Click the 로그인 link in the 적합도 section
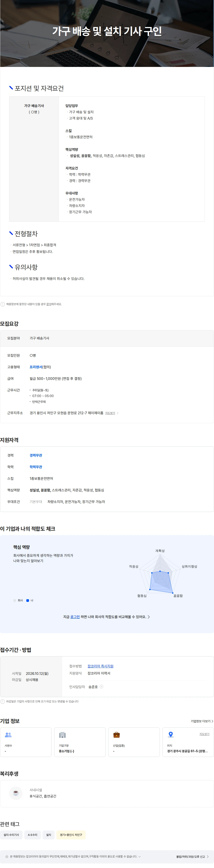The width and height of the screenshot is (214, 868). 75,617
